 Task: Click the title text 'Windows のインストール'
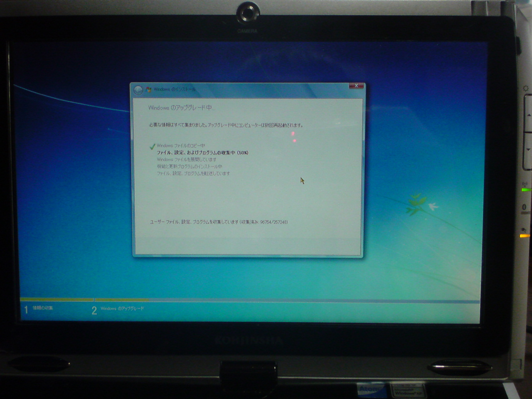(175, 89)
